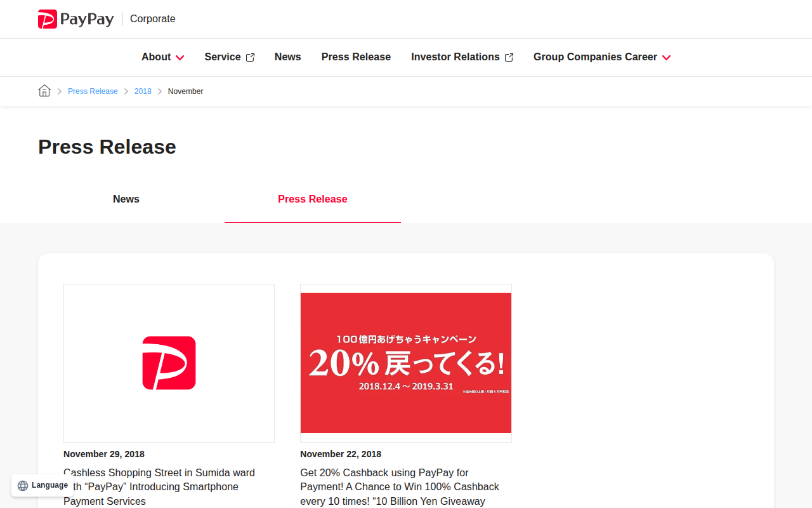The image size is (812, 508).
Task: Click the globe icon in Language button
Action: [23, 486]
